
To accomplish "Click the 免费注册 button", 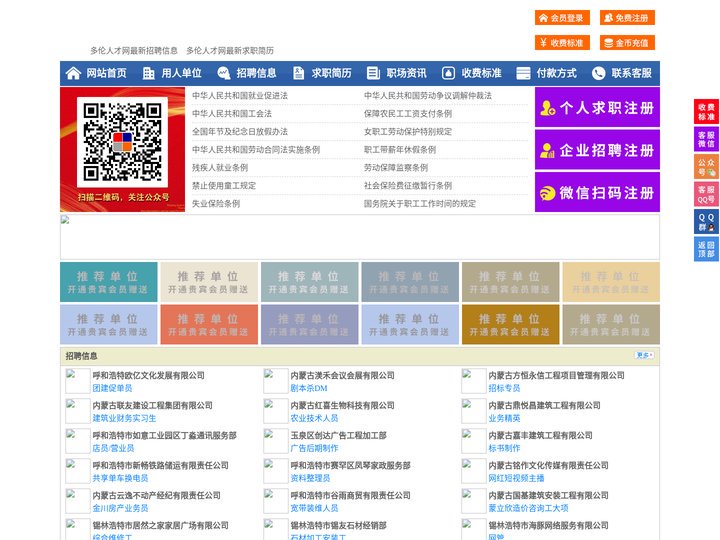I will pyautogui.click(x=627, y=18).
